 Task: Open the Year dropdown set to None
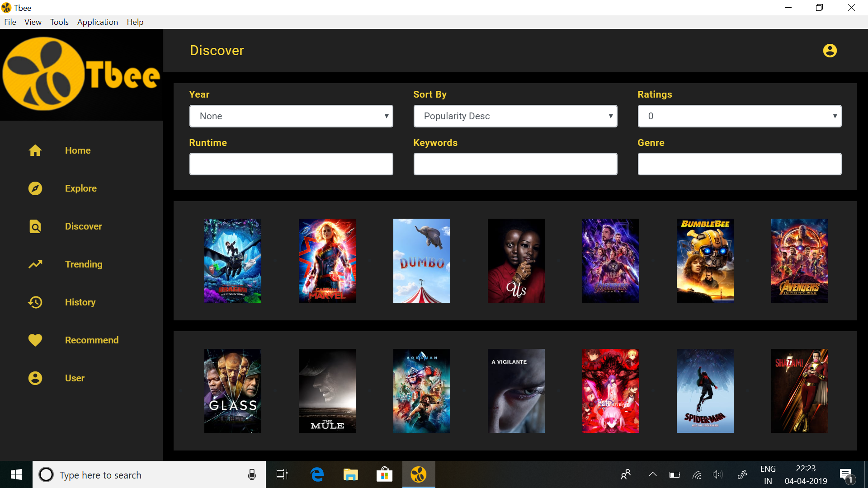pyautogui.click(x=291, y=116)
